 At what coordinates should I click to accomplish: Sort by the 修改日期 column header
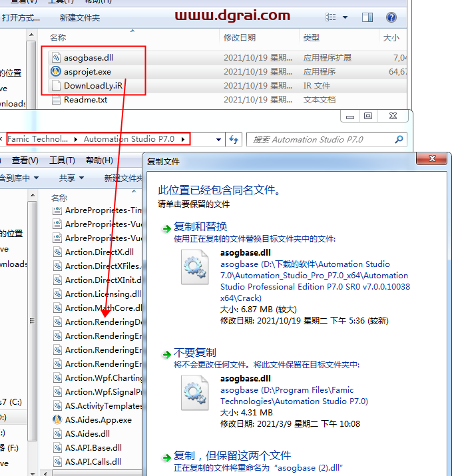(x=240, y=38)
